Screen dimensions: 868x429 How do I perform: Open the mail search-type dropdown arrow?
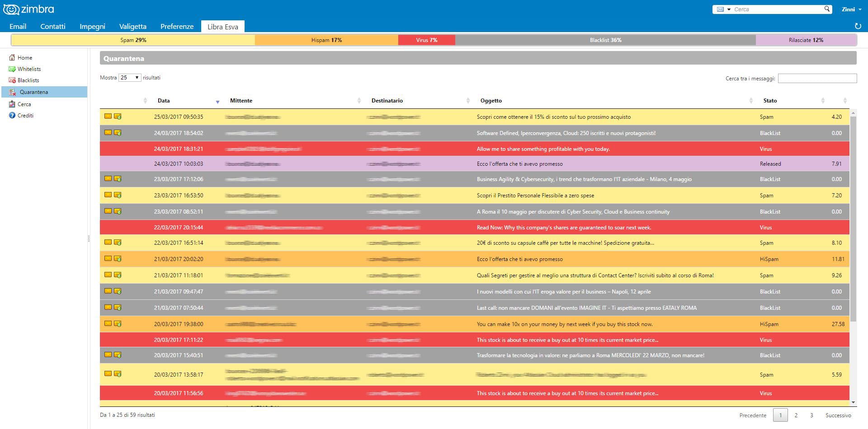click(x=729, y=9)
